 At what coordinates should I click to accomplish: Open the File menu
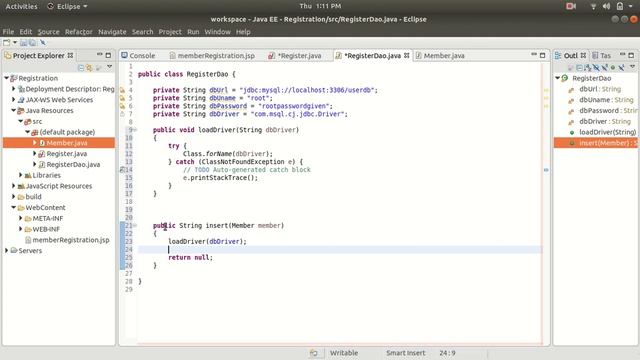pos(8,32)
